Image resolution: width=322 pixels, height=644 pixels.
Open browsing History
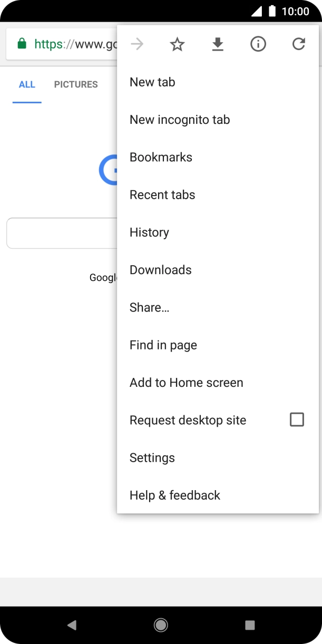(x=149, y=232)
